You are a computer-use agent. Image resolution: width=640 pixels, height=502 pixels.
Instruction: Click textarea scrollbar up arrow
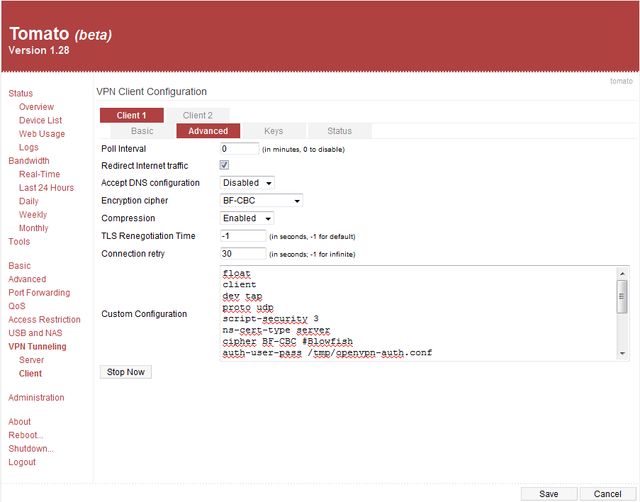pos(622,273)
